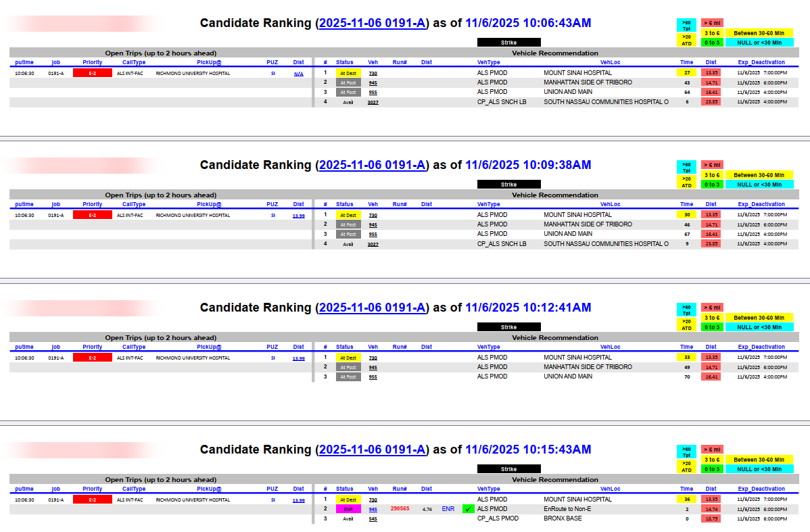Image resolution: width=810 pixels, height=532 pixels.
Task: Sort by Status column in 10:15:43AM report
Action: (345, 489)
